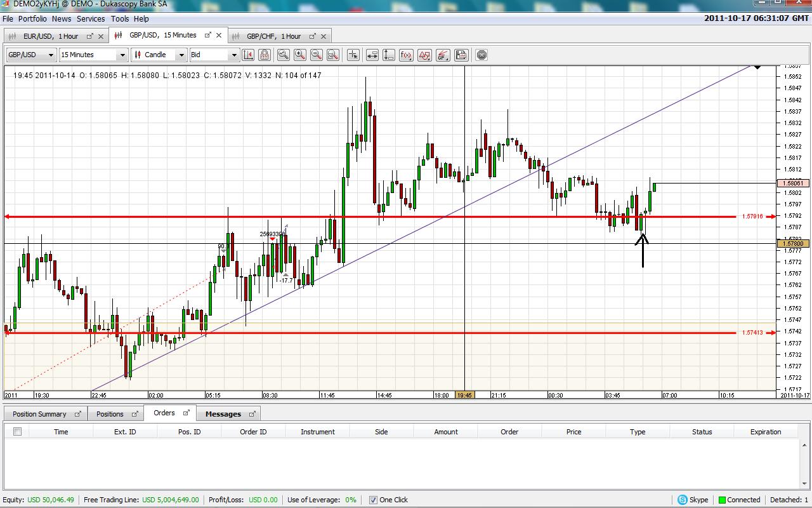This screenshot has width=812, height=508.
Task: Open the drawing shapes tool icon
Action: click(x=424, y=55)
